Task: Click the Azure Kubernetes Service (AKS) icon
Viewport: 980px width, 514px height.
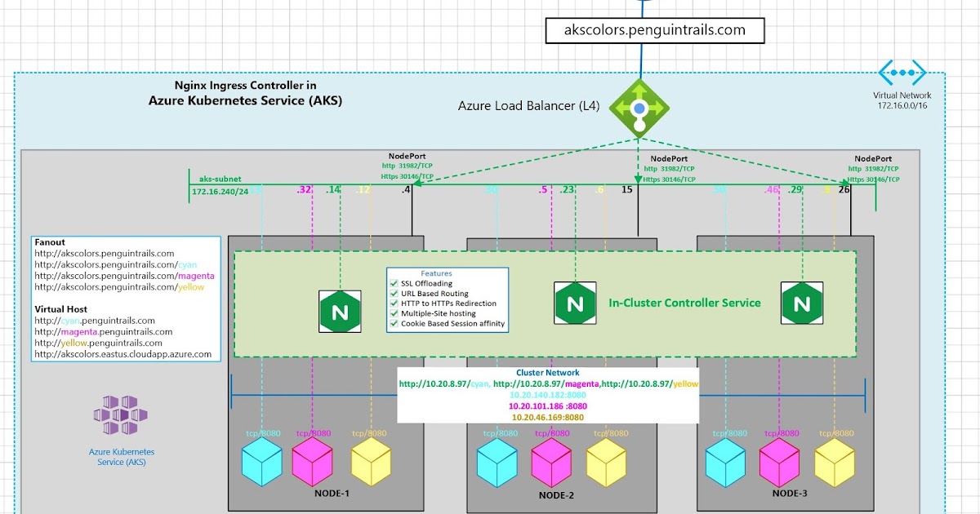Action: (x=121, y=414)
